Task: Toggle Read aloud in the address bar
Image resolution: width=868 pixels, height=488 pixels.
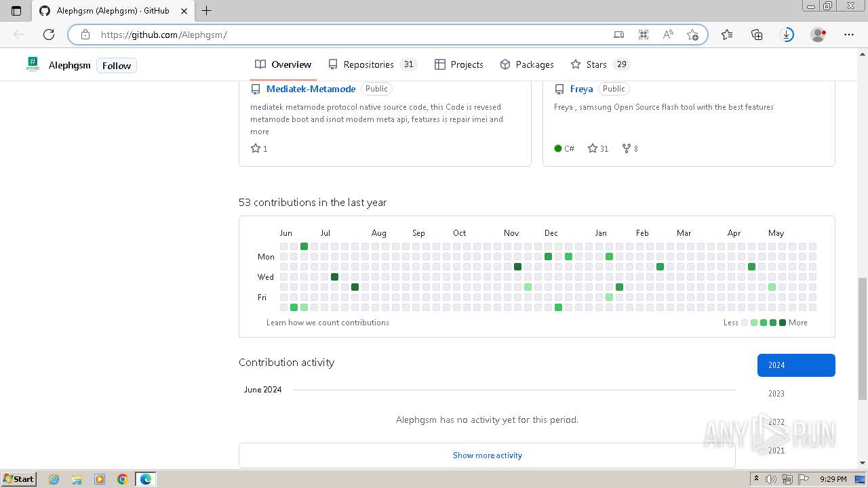Action: point(668,35)
